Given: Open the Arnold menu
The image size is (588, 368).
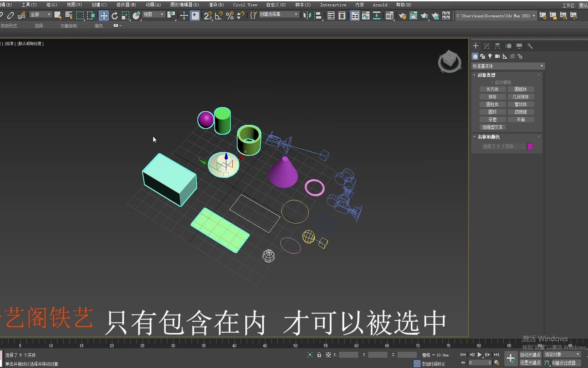Looking at the screenshot, I should point(379,5).
